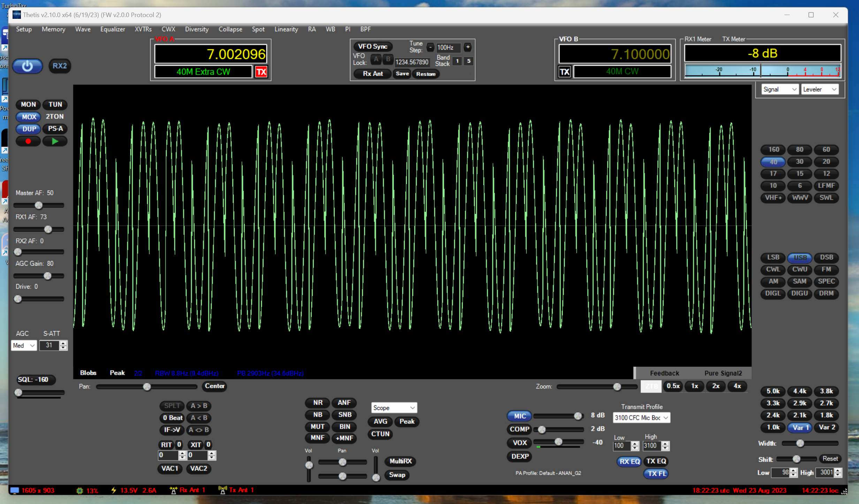Lock VFO A with the A button
The width and height of the screenshot is (859, 504).
pos(376,59)
